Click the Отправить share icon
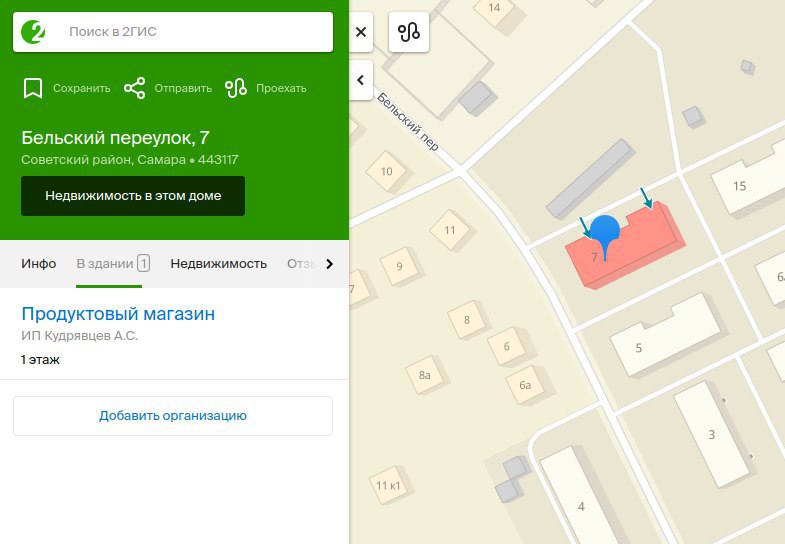This screenshot has width=785, height=544. tap(135, 88)
